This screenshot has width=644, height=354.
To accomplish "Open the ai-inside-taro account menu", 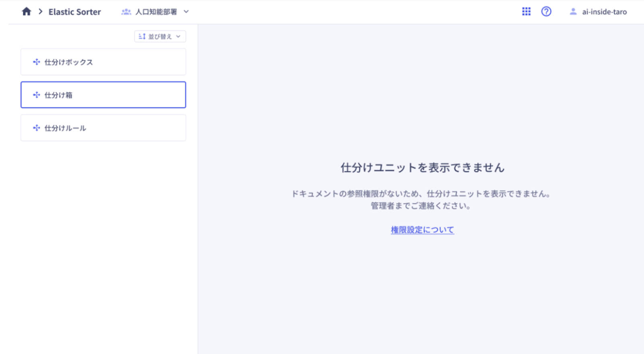I will coord(604,12).
